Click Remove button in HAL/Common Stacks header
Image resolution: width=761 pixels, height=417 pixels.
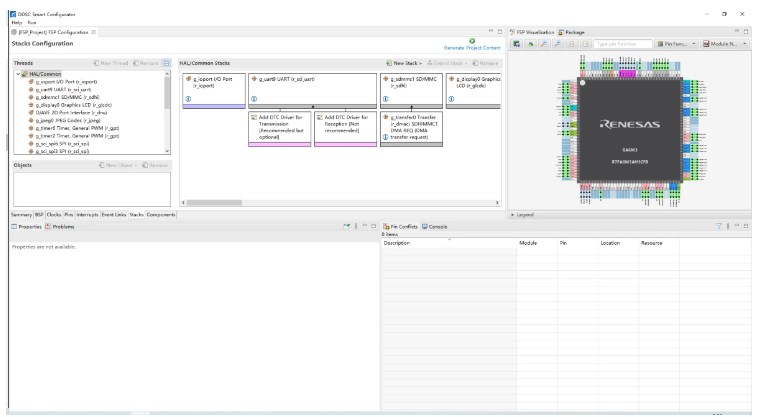click(x=485, y=63)
